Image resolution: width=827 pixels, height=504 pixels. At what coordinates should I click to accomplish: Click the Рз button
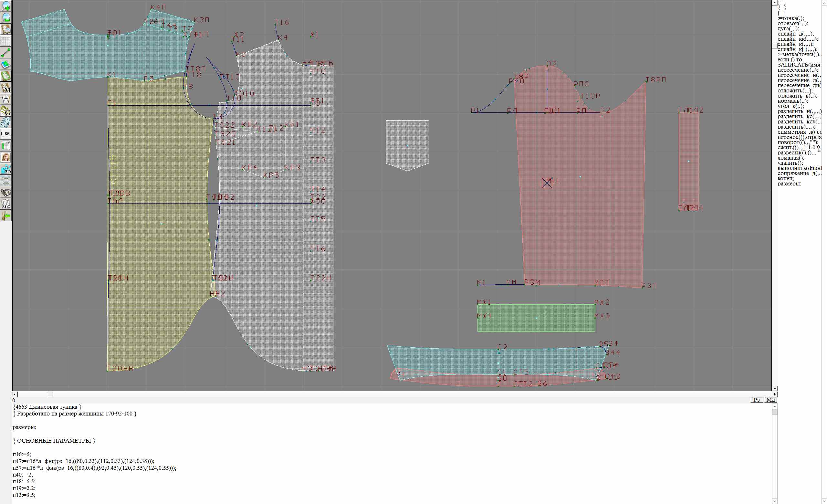(x=757, y=400)
